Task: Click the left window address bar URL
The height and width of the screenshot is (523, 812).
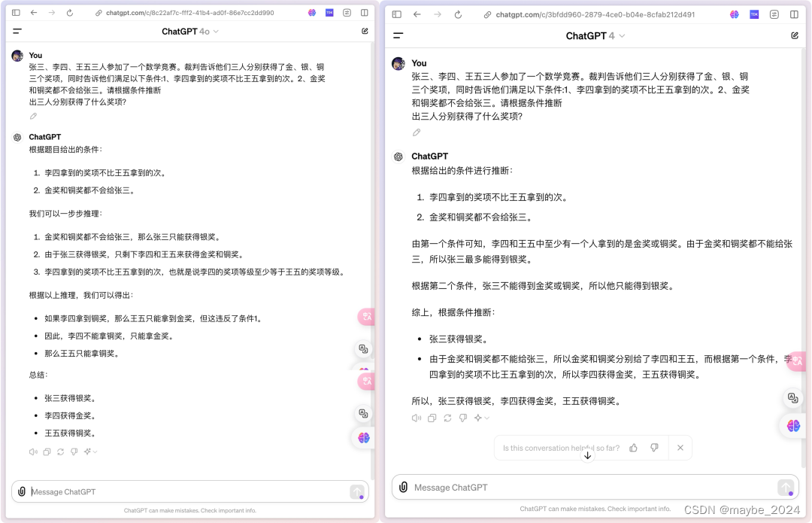Action: point(189,13)
